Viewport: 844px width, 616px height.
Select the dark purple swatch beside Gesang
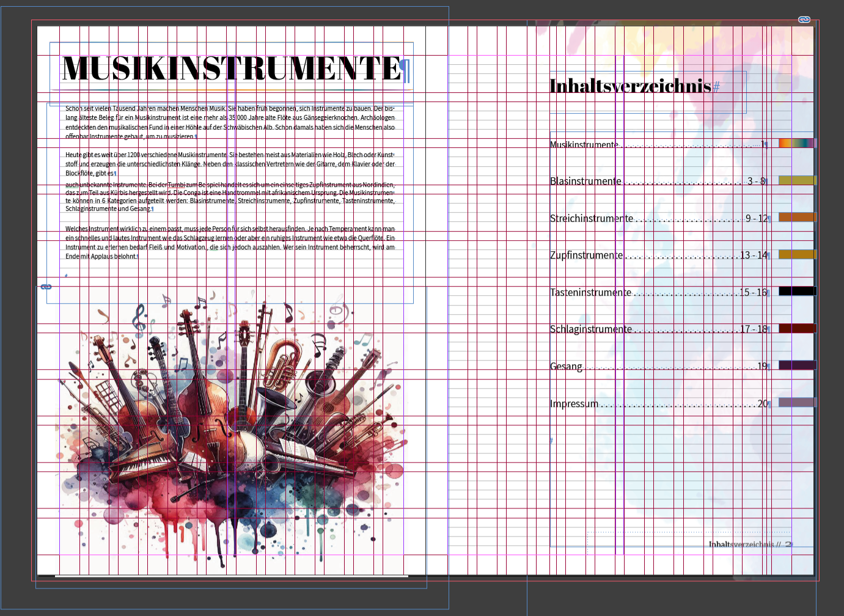click(796, 365)
